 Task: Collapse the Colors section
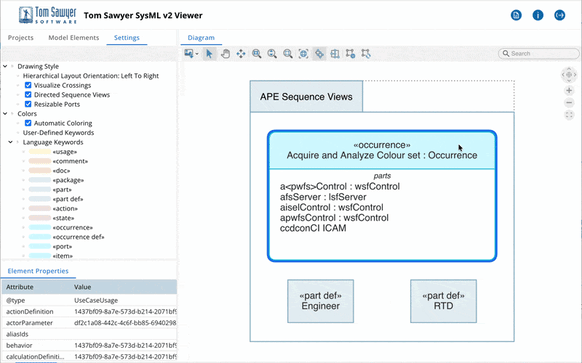tap(5, 114)
